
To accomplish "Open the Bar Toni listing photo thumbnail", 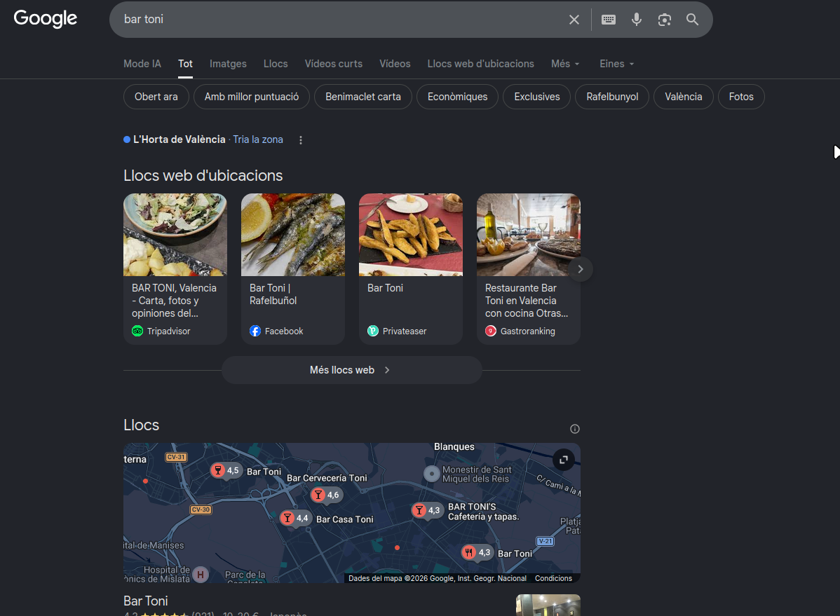I will coord(548,605).
